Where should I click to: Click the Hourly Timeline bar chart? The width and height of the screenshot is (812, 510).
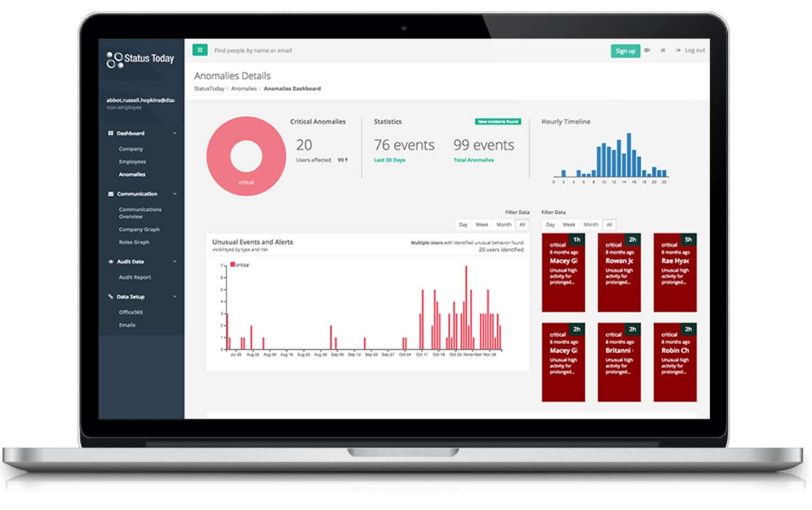coord(610,158)
